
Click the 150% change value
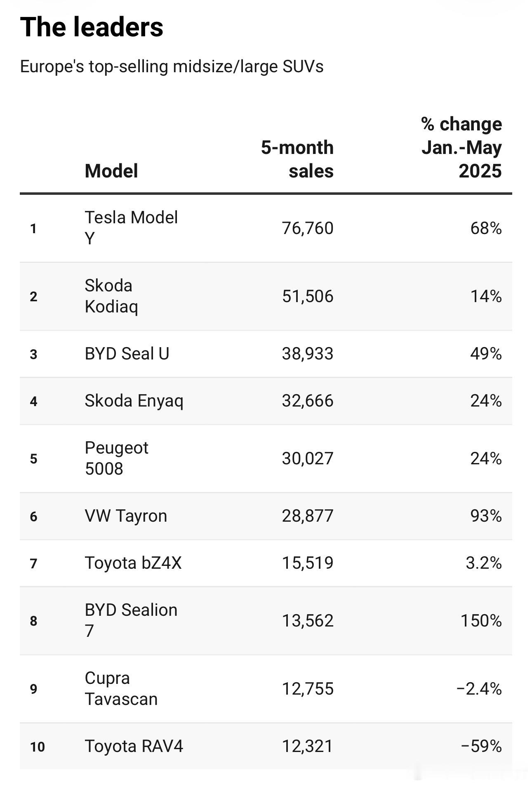(481, 621)
